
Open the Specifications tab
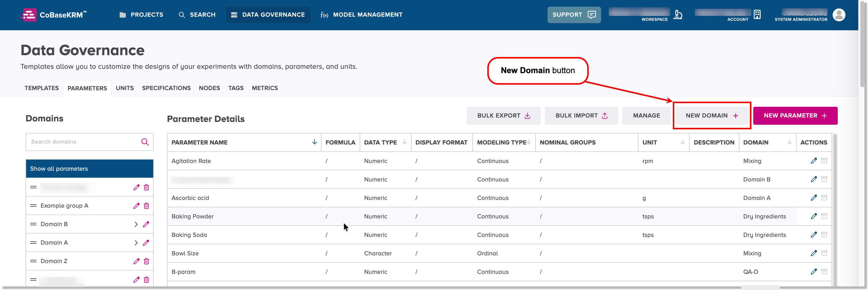(x=166, y=88)
